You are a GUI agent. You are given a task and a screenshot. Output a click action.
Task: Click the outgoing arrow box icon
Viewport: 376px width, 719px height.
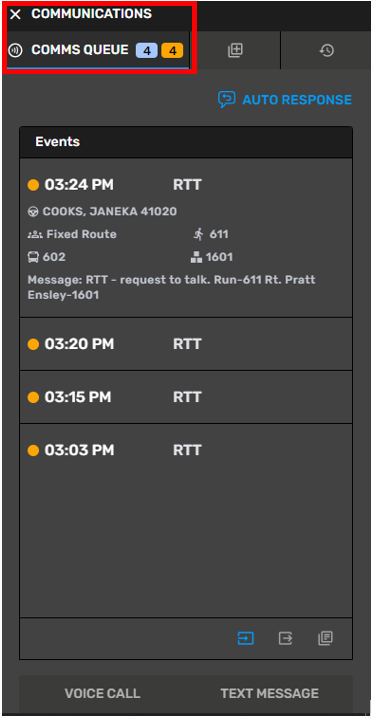tap(286, 638)
